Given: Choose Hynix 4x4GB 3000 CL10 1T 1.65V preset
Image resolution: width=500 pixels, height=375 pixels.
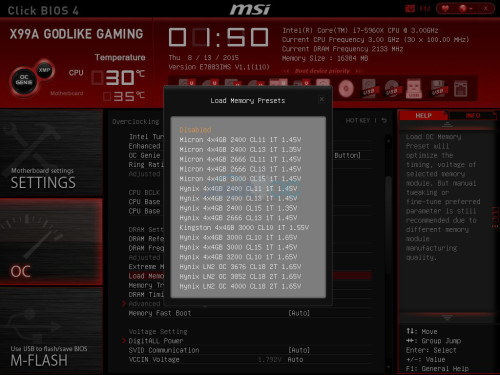Looking at the screenshot, I should click(x=238, y=237).
